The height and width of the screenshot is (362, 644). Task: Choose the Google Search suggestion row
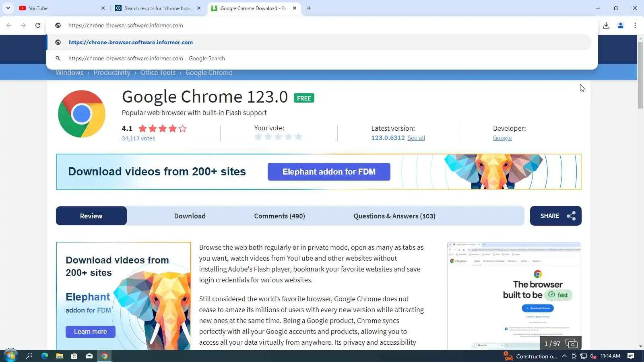point(319,58)
